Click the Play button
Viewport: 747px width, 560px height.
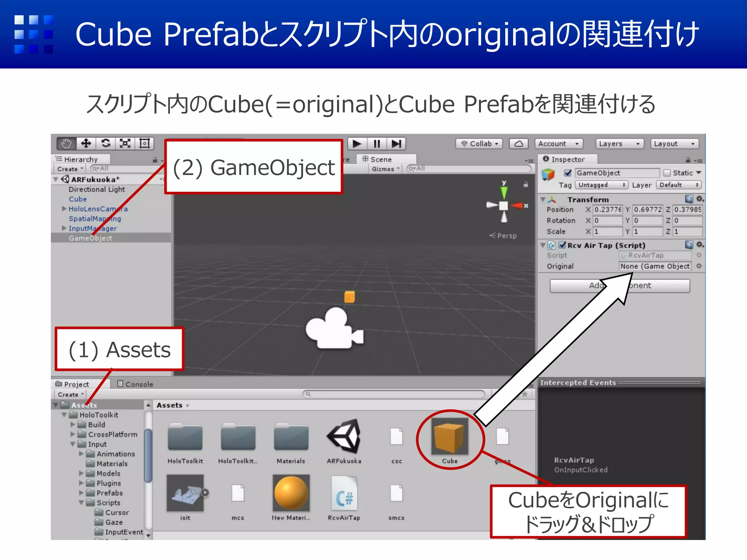click(357, 144)
